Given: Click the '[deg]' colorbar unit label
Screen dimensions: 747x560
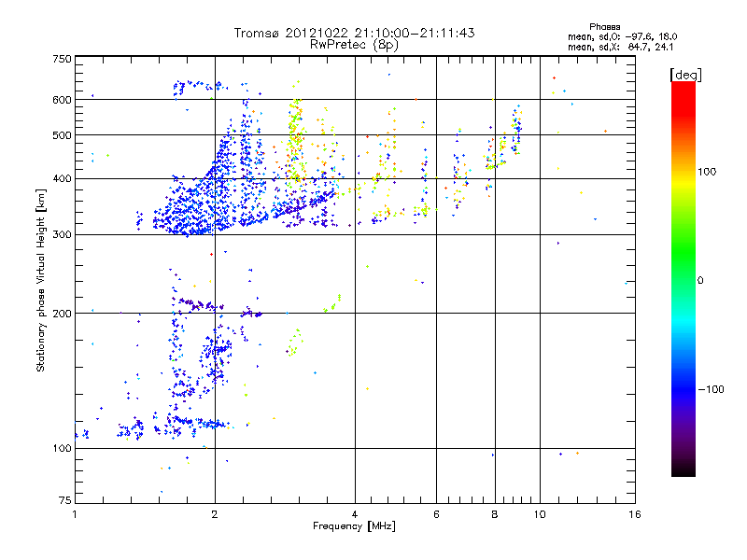Looking at the screenshot, I should click(x=685, y=75).
